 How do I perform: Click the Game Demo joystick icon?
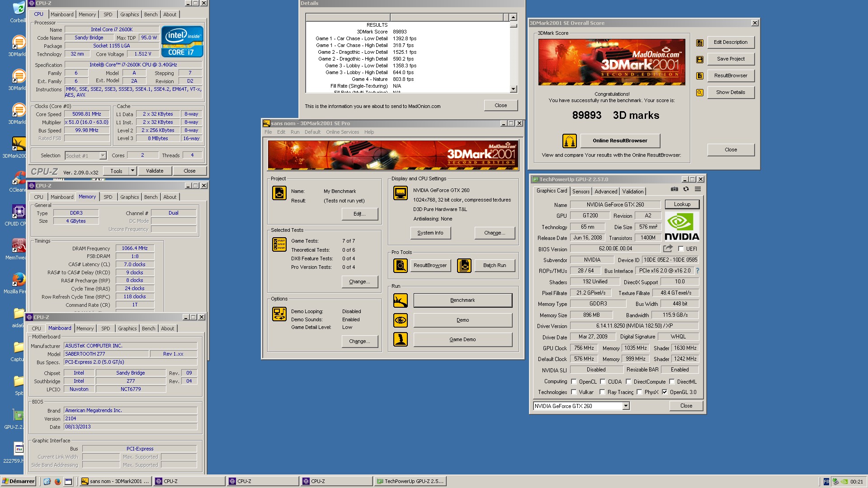[x=401, y=339]
